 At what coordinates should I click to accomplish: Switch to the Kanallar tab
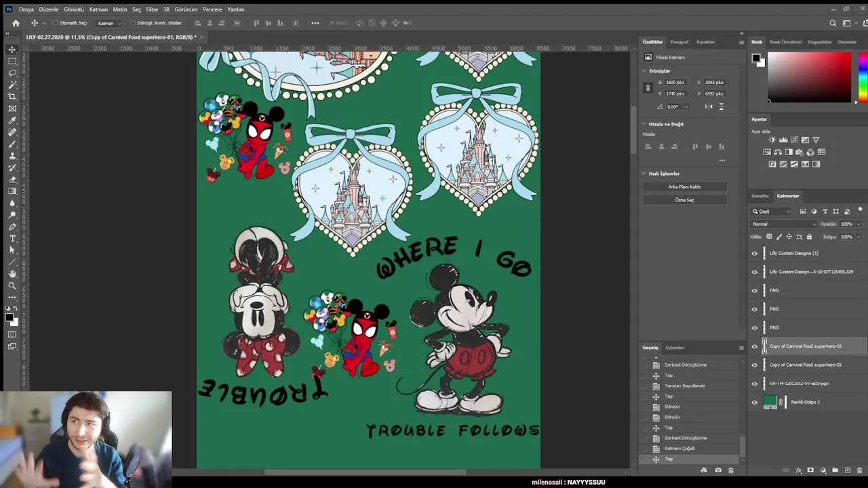click(760, 196)
